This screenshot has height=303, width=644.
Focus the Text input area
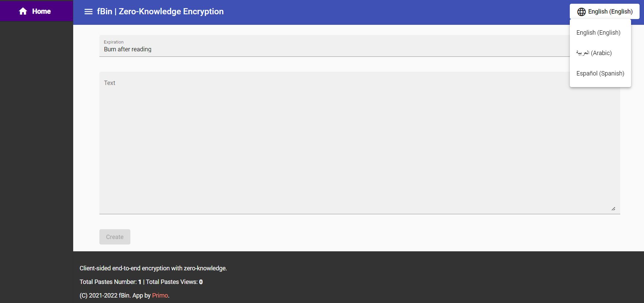click(x=359, y=143)
